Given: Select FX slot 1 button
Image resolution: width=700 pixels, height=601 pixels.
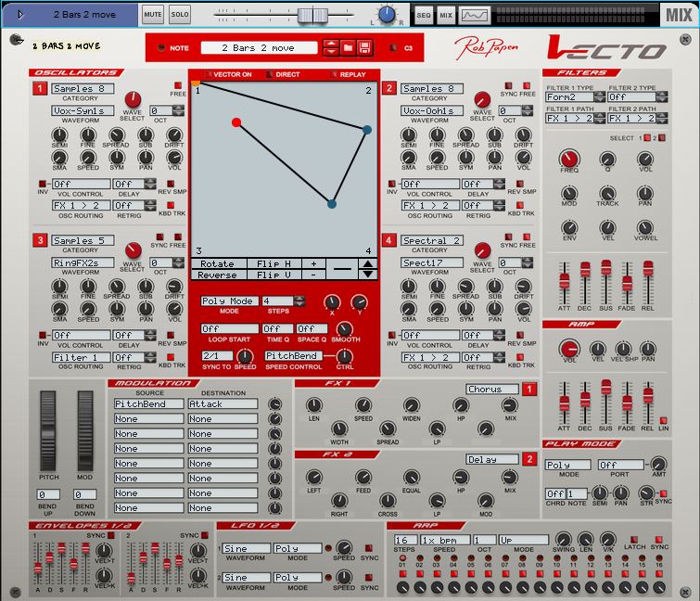Looking at the screenshot, I should tap(529, 389).
